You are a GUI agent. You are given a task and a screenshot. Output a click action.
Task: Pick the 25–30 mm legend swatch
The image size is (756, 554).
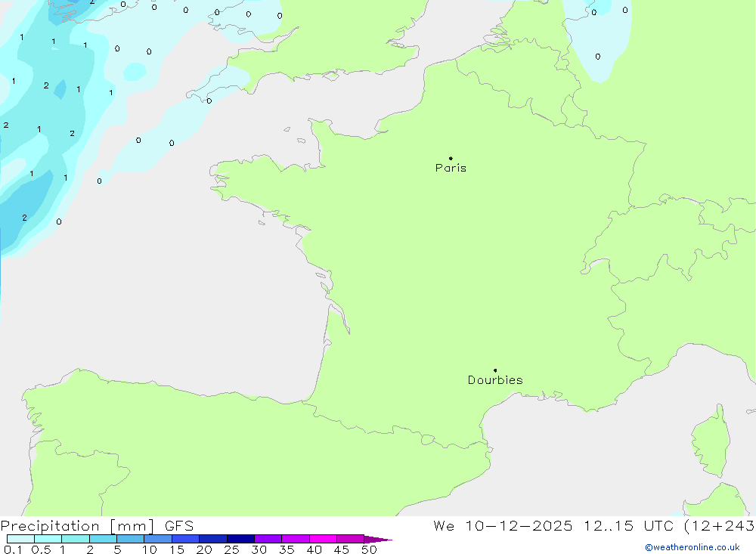click(x=240, y=539)
